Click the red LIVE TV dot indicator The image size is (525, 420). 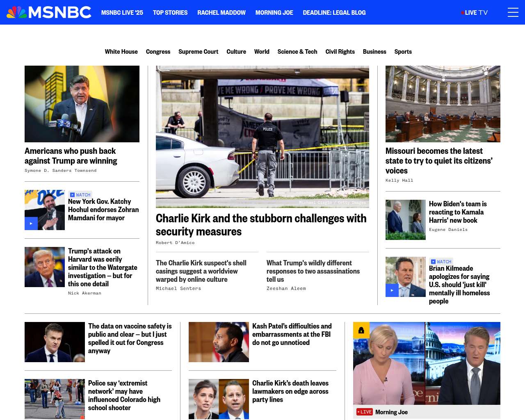click(x=462, y=13)
